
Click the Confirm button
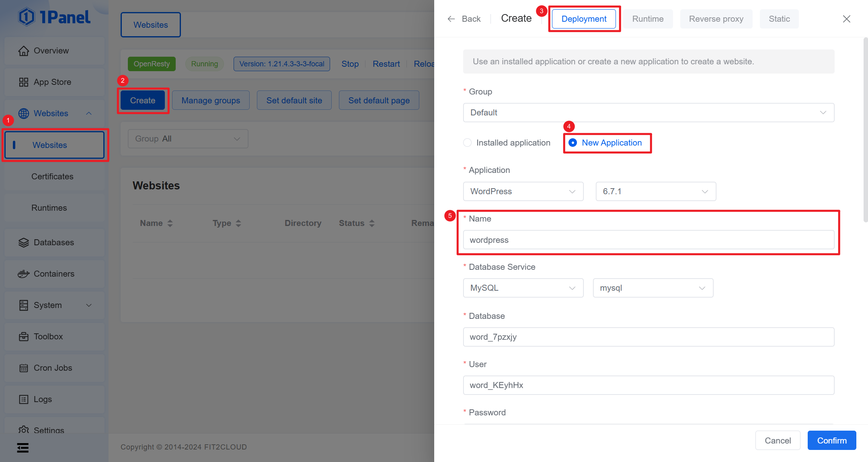coord(831,441)
